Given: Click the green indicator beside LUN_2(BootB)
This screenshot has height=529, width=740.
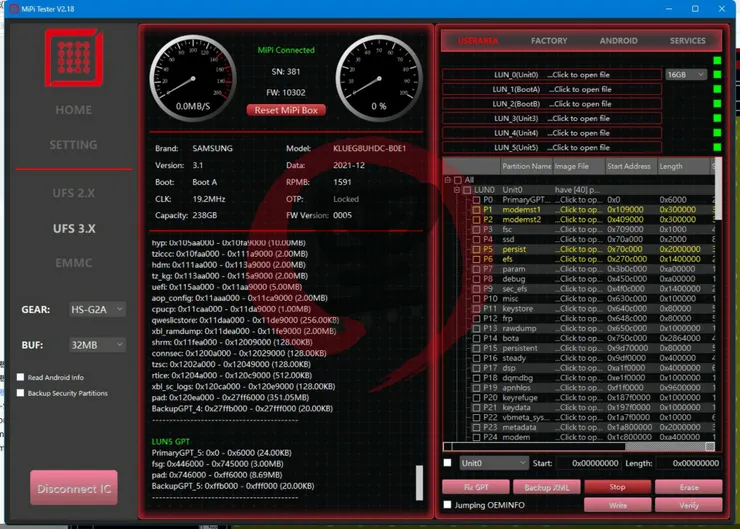Looking at the screenshot, I should tap(717, 104).
